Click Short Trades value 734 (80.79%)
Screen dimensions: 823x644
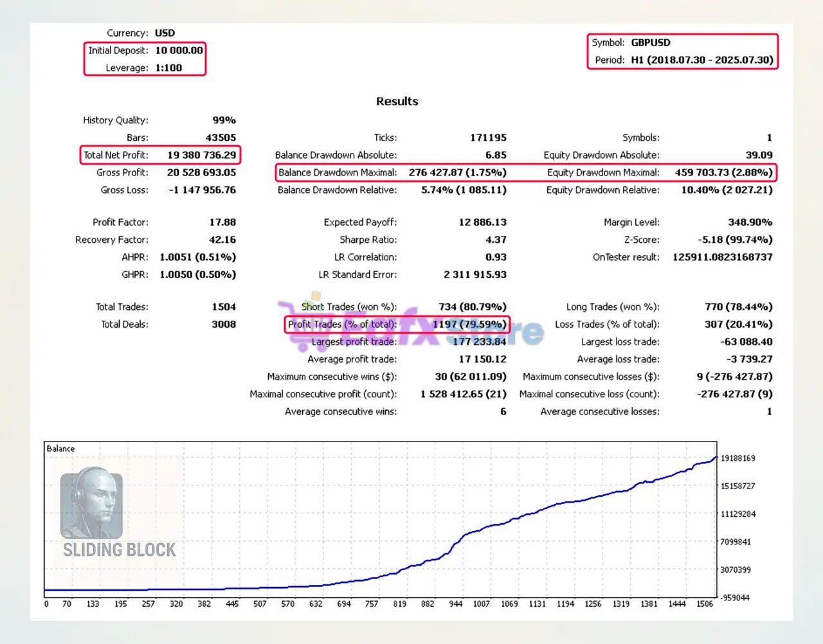point(473,307)
